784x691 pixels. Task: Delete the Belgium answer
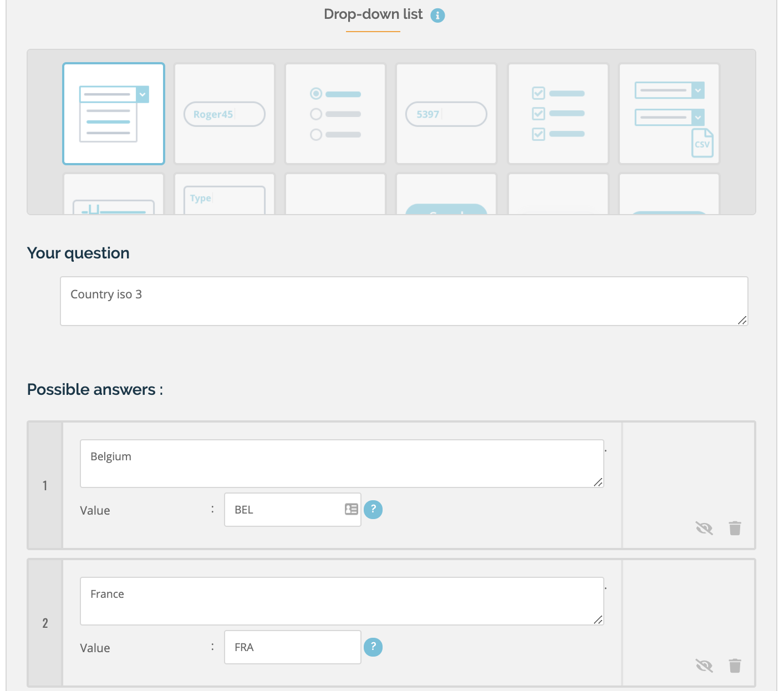click(735, 528)
